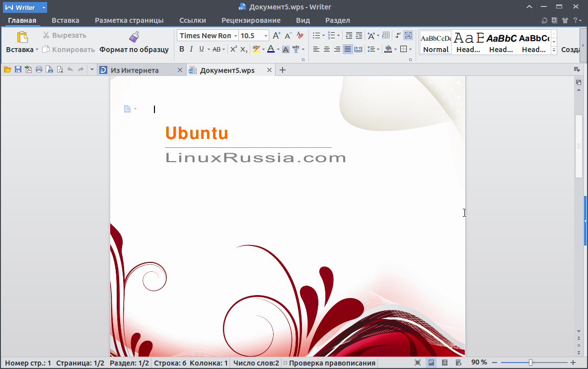The width and height of the screenshot is (588, 369).
Task: Open Рецензирование tab
Action: click(251, 20)
